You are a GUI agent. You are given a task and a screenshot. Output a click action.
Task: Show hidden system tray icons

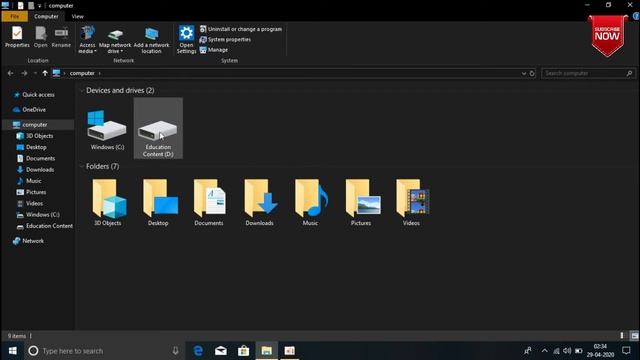pos(544,351)
